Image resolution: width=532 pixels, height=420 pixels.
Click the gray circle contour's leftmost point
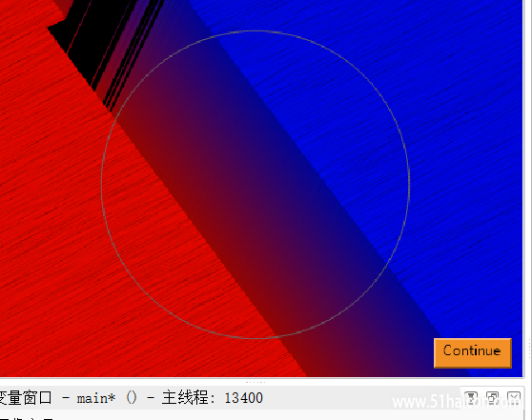click(102, 185)
